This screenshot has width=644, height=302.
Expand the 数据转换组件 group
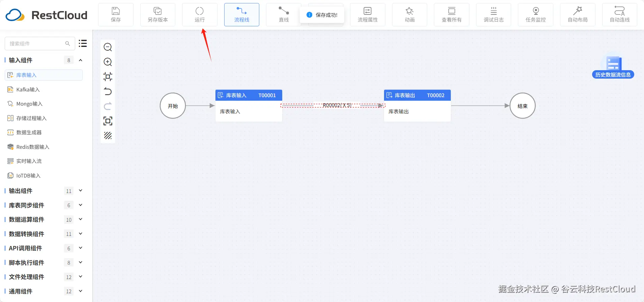(x=81, y=234)
